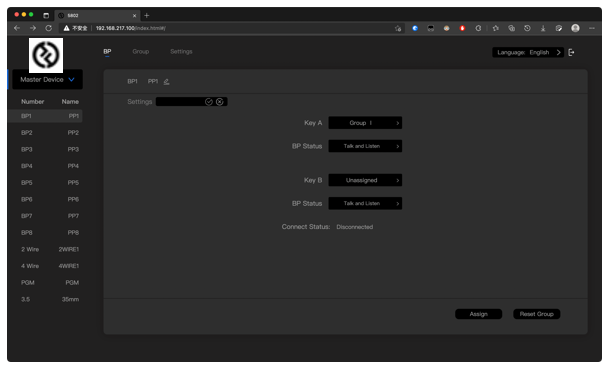
Task: Add this page to favorites using the star-plus icon
Action: [398, 28]
